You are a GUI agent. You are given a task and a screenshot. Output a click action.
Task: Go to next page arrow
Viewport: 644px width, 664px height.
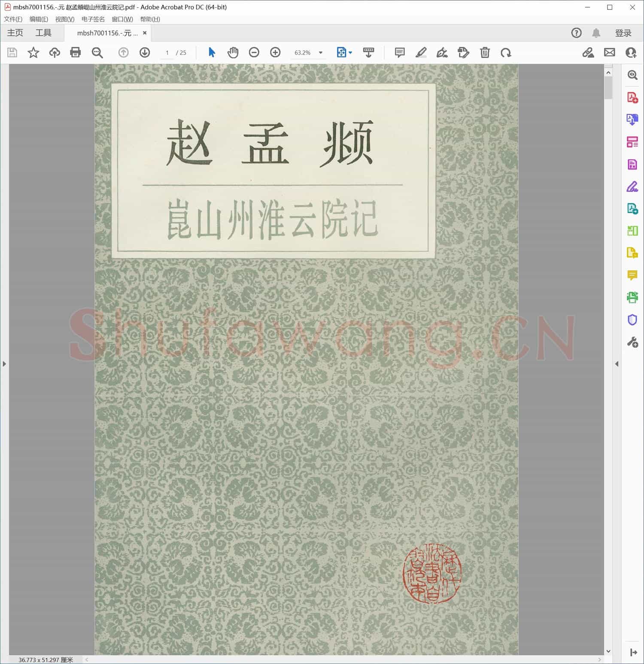[145, 52]
